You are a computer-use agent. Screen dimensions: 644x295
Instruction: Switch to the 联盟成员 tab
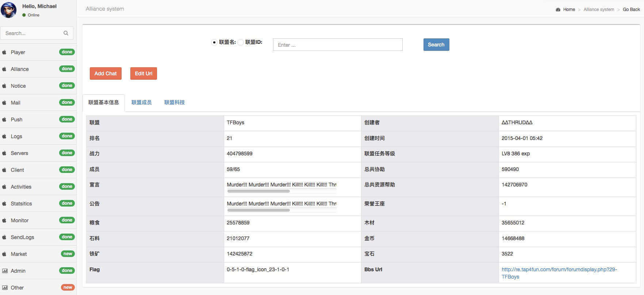click(x=141, y=102)
